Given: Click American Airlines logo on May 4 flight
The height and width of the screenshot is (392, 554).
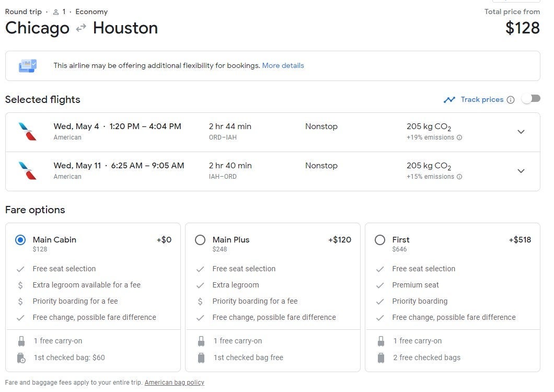Looking at the screenshot, I should click(x=27, y=132).
